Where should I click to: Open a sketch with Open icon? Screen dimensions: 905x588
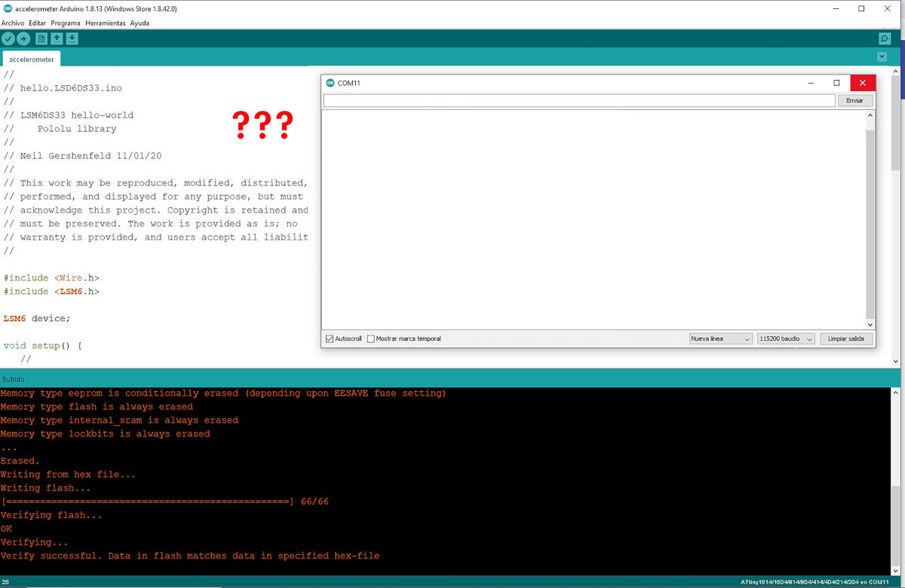(57, 38)
